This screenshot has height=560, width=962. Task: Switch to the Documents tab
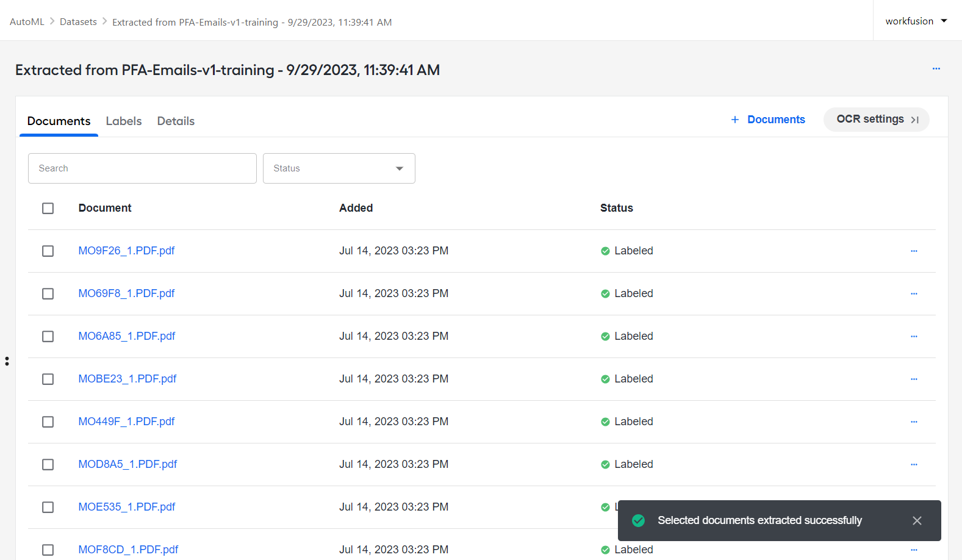coord(59,121)
